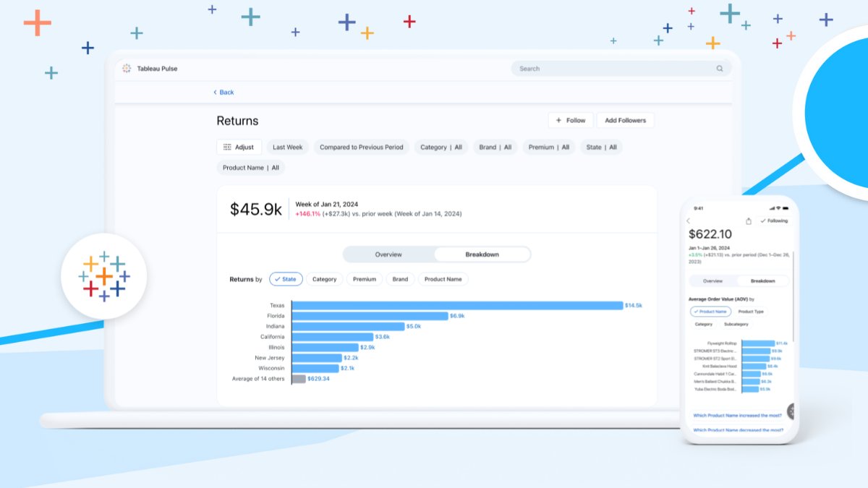Click the Florida bar in the chart
This screenshot has width=868, height=488.
370,316
